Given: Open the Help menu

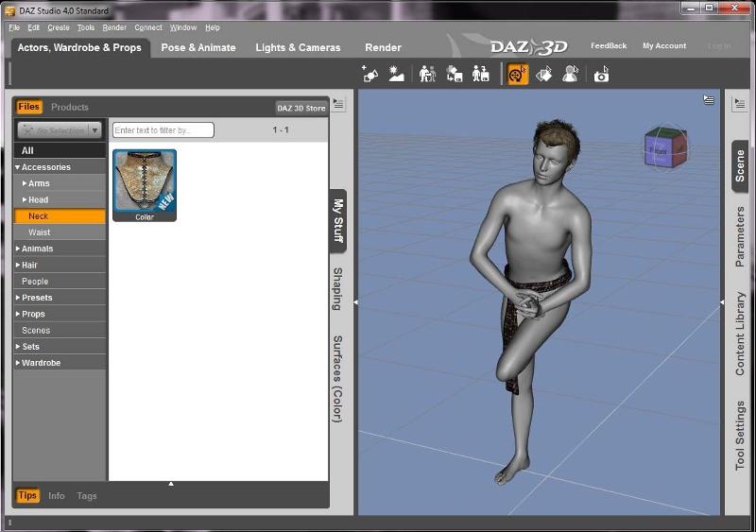Looking at the screenshot, I should coord(212,27).
